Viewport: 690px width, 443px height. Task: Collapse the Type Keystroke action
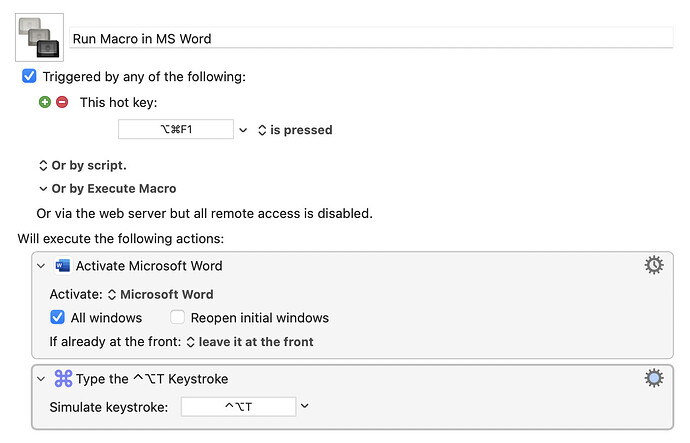(x=41, y=379)
